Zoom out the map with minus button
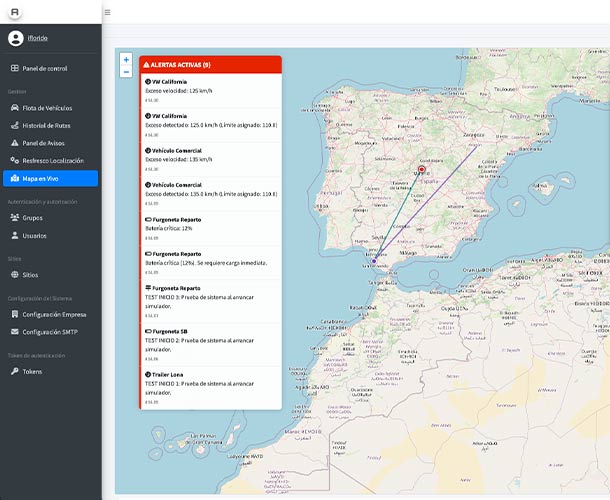The height and width of the screenshot is (500, 610). [126, 72]
